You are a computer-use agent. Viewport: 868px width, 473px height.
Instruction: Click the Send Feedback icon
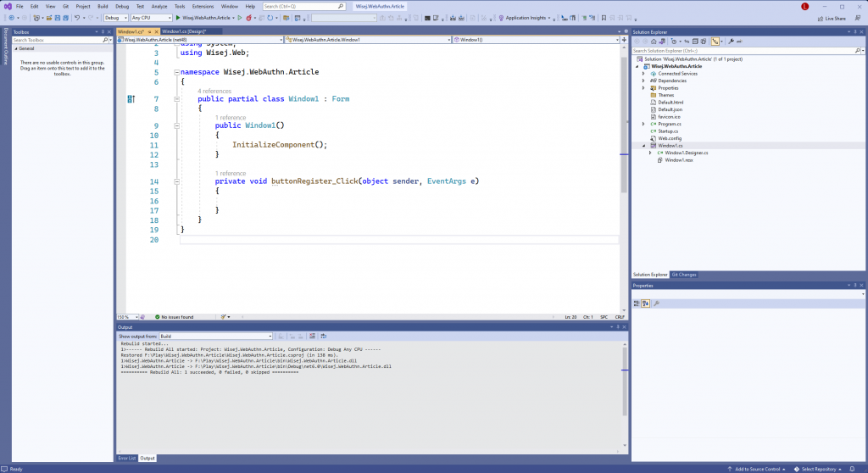858,18
